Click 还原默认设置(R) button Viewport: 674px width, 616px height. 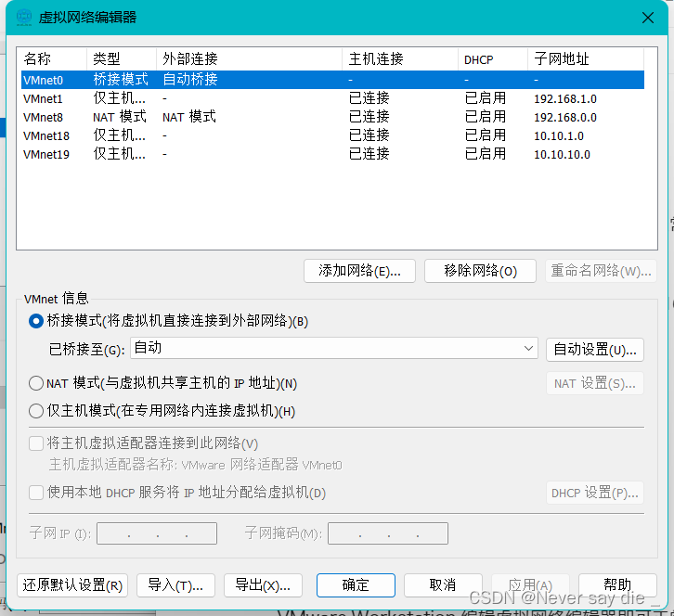coord(72,585)
